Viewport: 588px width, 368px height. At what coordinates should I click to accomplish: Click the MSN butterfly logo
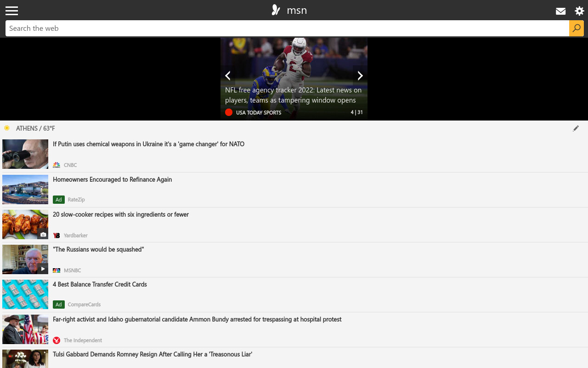pos(276,10)
